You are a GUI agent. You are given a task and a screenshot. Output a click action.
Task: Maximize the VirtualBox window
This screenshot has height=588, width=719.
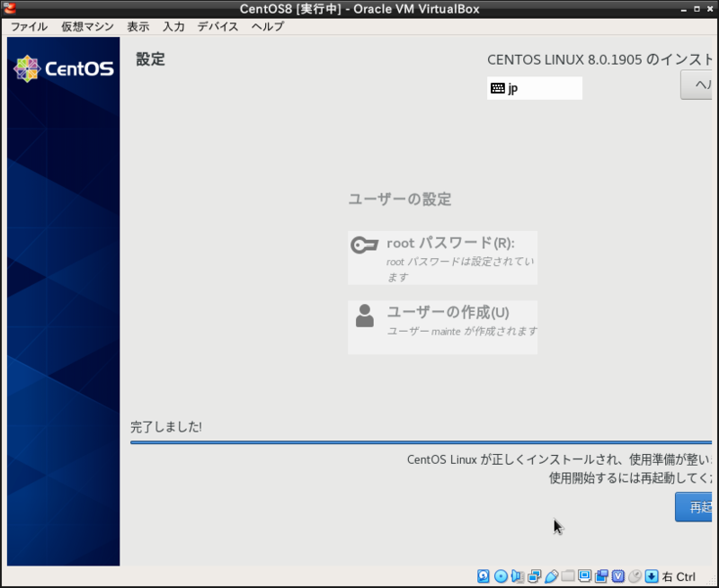(x=697, y=9)
